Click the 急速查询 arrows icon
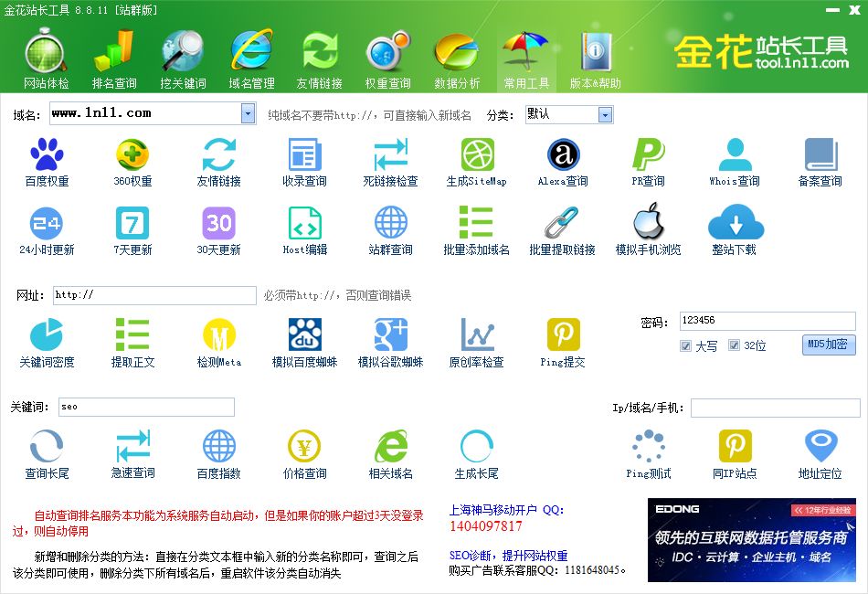This screenshot has width=868, height=594. 132,446
